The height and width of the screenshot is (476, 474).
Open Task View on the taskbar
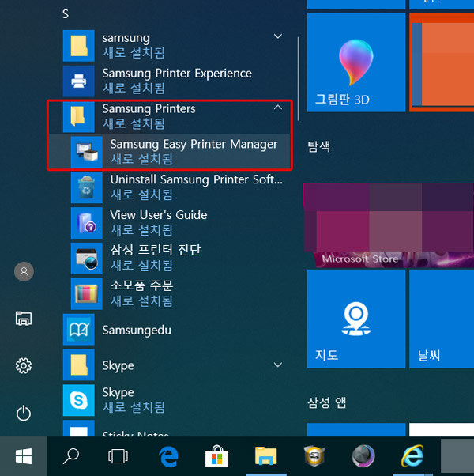[x=118, y=456]
